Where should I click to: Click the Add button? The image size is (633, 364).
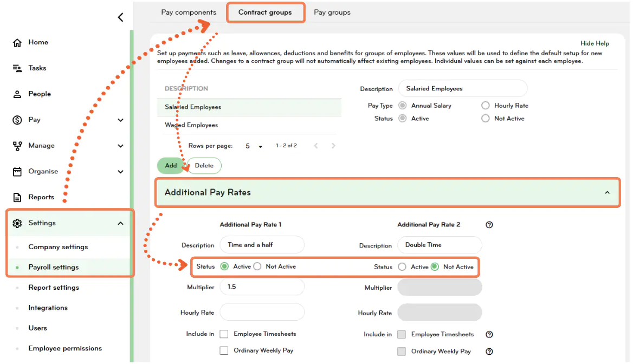171,165
